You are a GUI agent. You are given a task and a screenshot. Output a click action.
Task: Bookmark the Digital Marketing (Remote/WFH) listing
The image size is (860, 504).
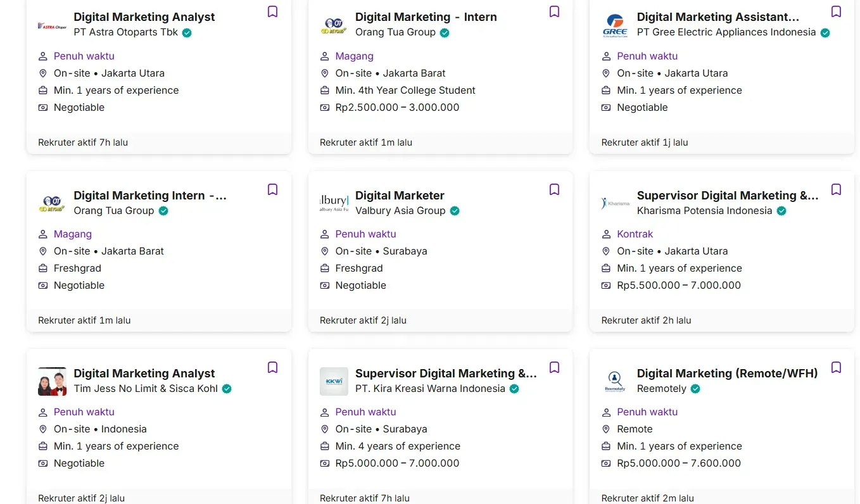tap(836, 367)
